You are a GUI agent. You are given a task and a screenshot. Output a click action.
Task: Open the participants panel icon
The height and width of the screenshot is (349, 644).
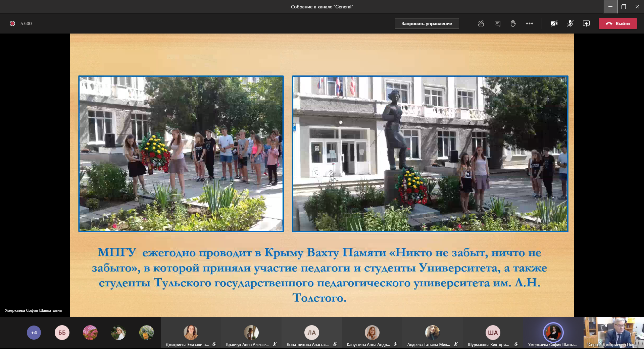tap(481, 23)
